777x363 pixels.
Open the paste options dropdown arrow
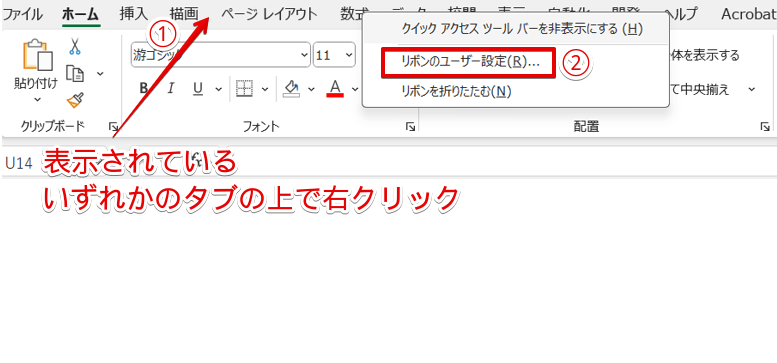tap(37, 100)
